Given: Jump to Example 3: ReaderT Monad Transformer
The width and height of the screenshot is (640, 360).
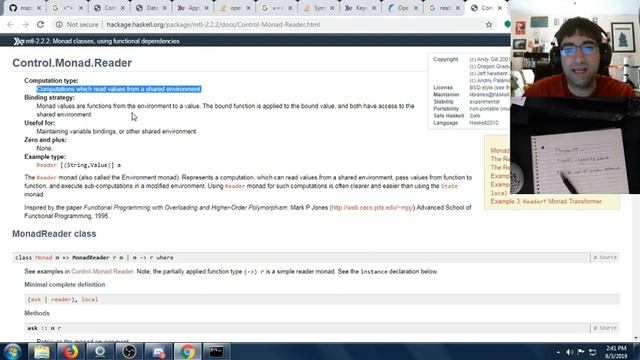Looking at the screenshot, I should 546,202.
